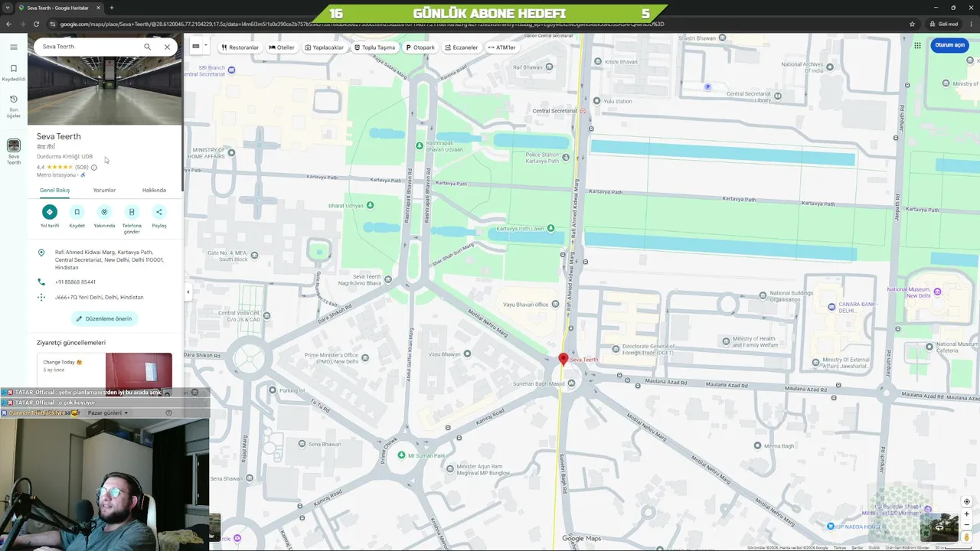Viewport: 980px width, 551px height.
Task: Select the Kartavya Path Lawn marker
Action: (x=550, y=229)
